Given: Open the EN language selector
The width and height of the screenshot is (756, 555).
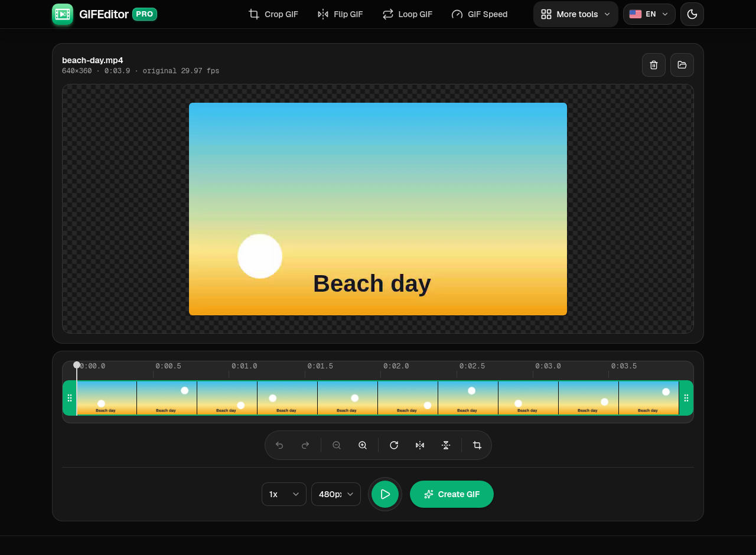Looking at the screenshot, I should 649,14.
